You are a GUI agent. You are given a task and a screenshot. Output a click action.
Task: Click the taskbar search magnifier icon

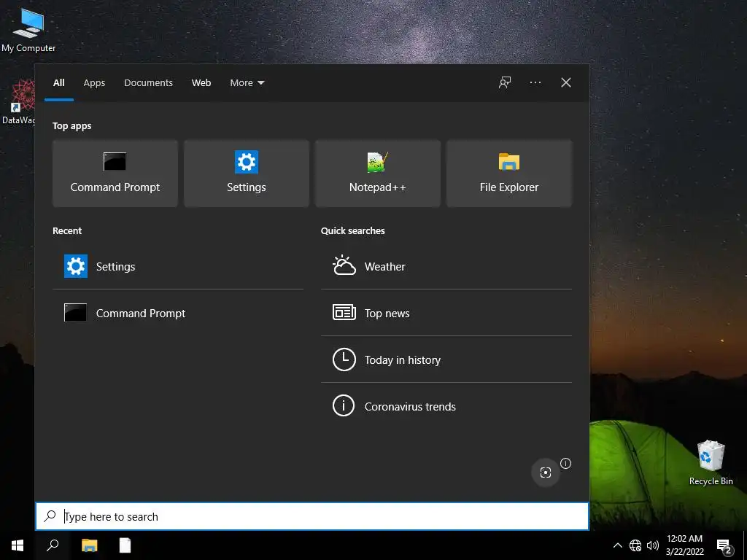pos(53,545)
